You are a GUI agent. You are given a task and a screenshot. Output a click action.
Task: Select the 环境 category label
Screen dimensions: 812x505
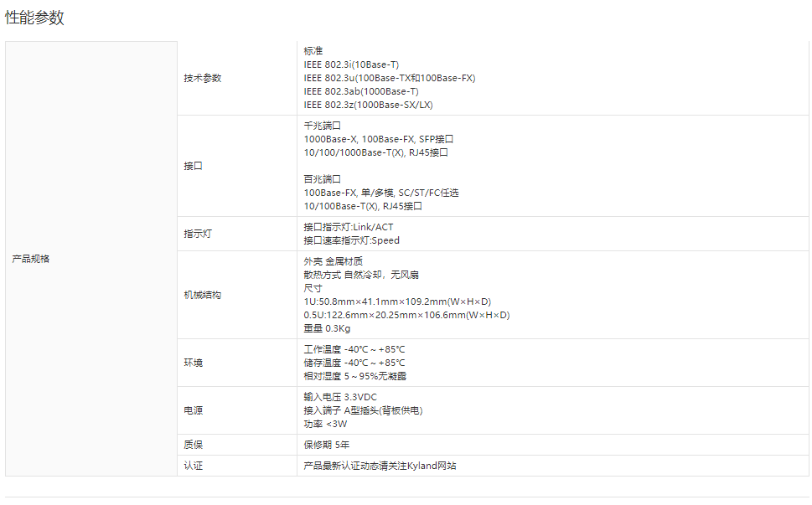coord(194,363)
